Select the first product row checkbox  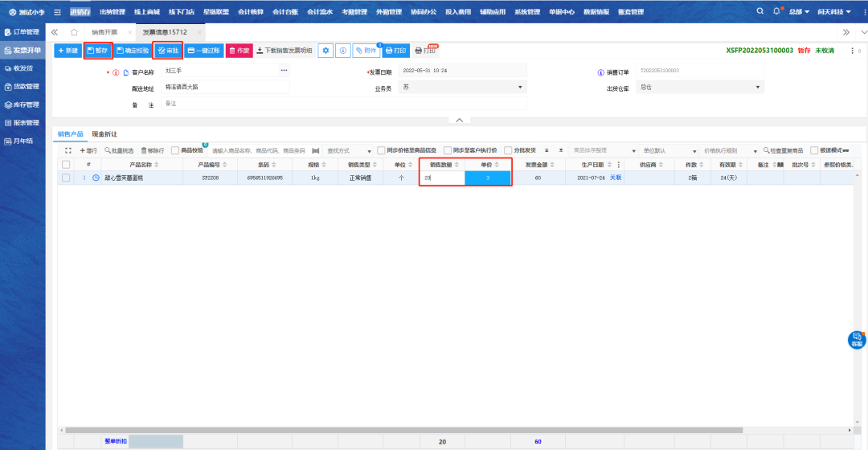tap(66, 178)
